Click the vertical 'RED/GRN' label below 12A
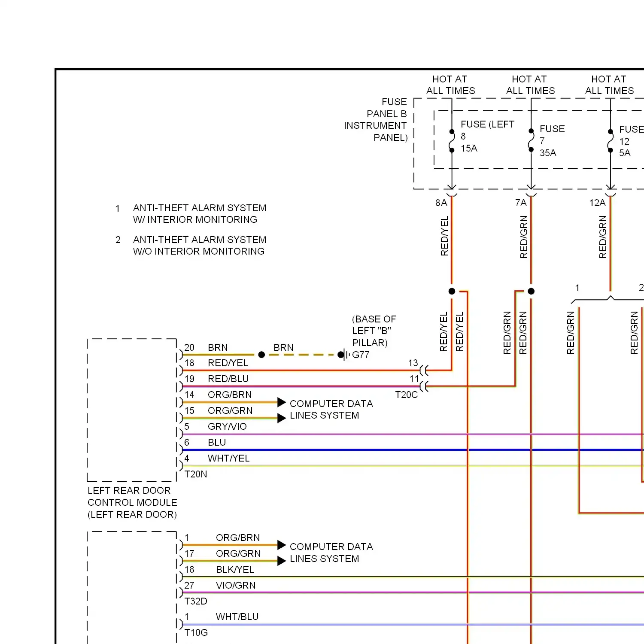This screenshot has width=644, height=644. 603,237
